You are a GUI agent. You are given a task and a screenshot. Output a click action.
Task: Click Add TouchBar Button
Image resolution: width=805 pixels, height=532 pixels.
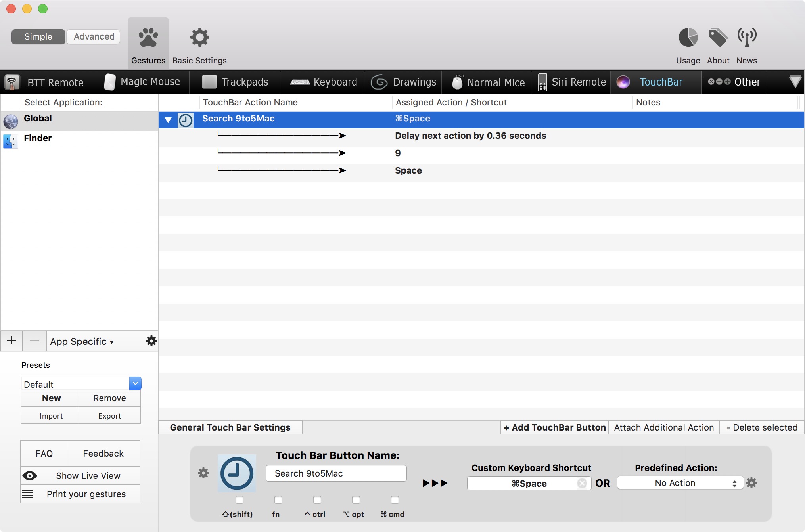coord(554,427)
